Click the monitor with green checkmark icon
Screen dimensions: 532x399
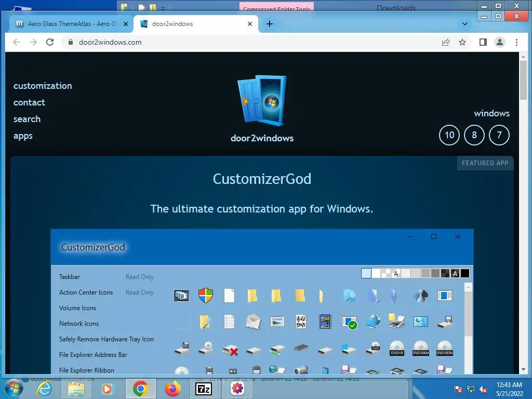click(x=349, y=322)
